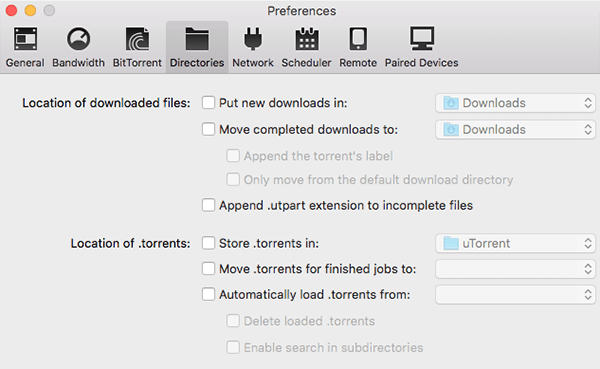Click 'Location of downloaded files:' label

tap(106, 103)
